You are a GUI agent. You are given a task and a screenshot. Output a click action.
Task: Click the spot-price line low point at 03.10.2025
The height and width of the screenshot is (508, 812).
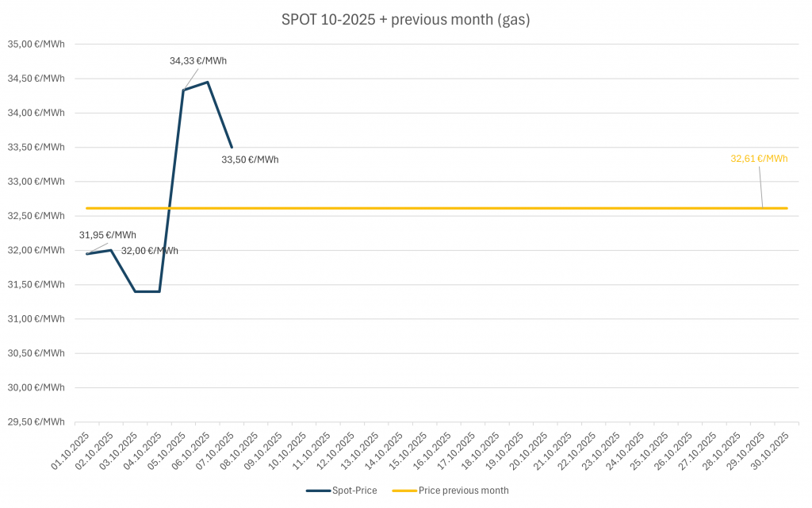[x=136, y=291]
